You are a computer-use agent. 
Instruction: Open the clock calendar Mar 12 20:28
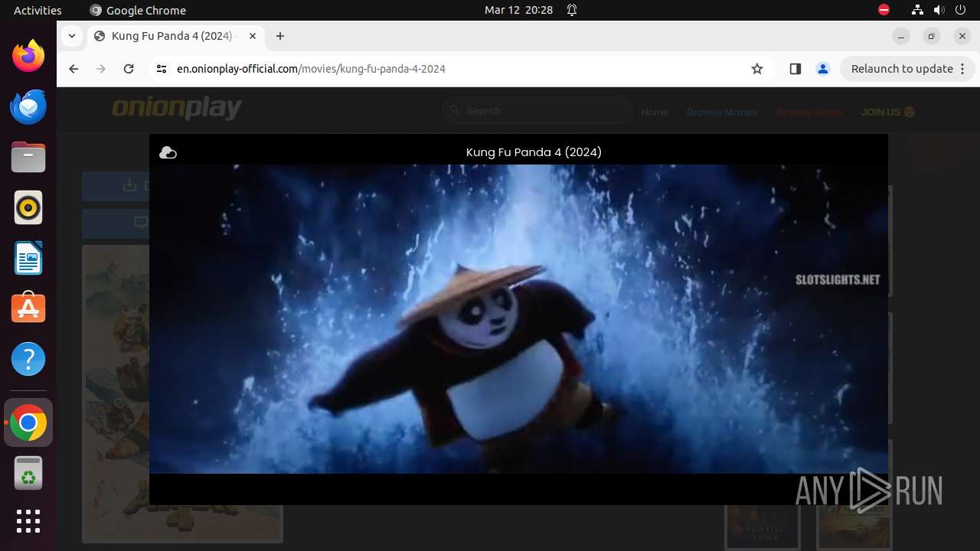pyautogui.click(x=518, y=11)
